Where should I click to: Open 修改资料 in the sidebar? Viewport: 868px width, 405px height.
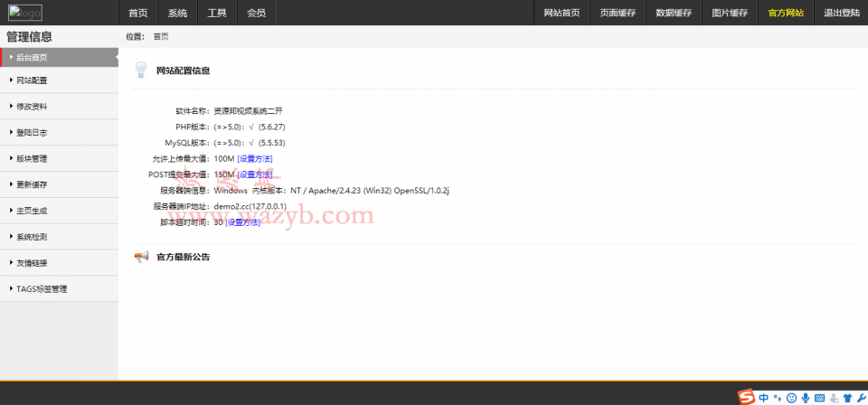click(60, 107)
